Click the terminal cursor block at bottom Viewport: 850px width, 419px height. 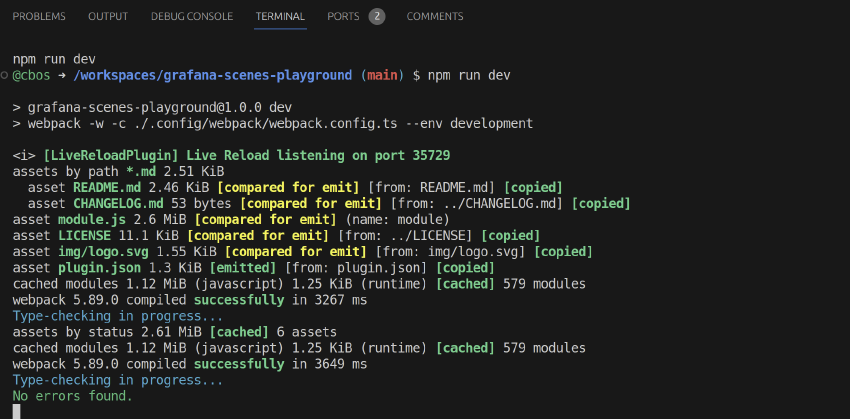[x=16, y=411]
